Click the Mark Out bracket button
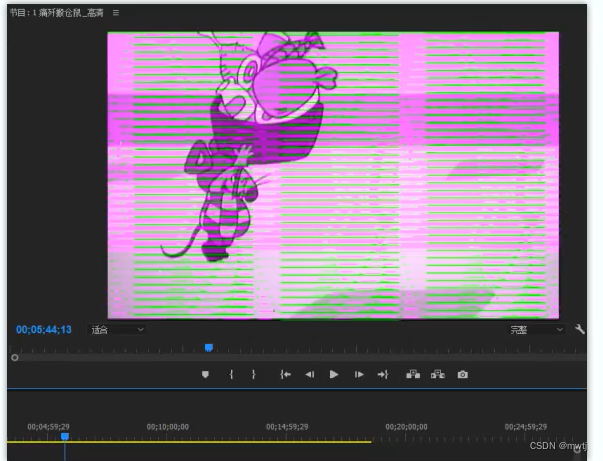Viewport: 603px width, 461px height. click(x=253, y=374)
